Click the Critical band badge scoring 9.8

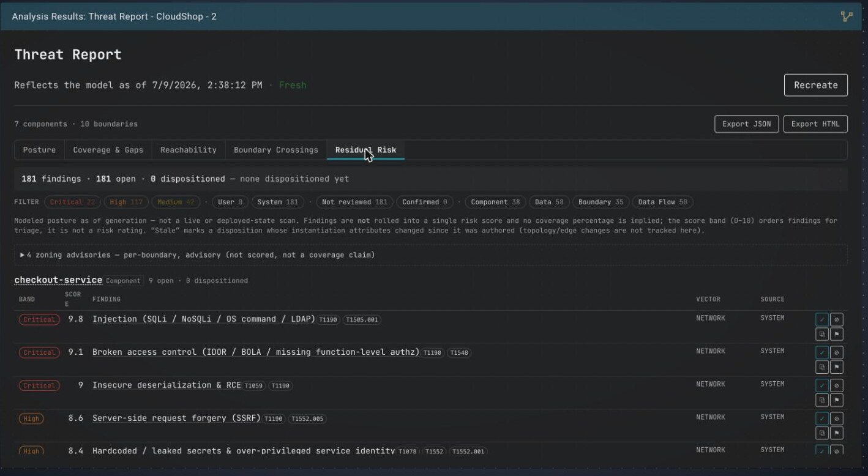point(39,319)
